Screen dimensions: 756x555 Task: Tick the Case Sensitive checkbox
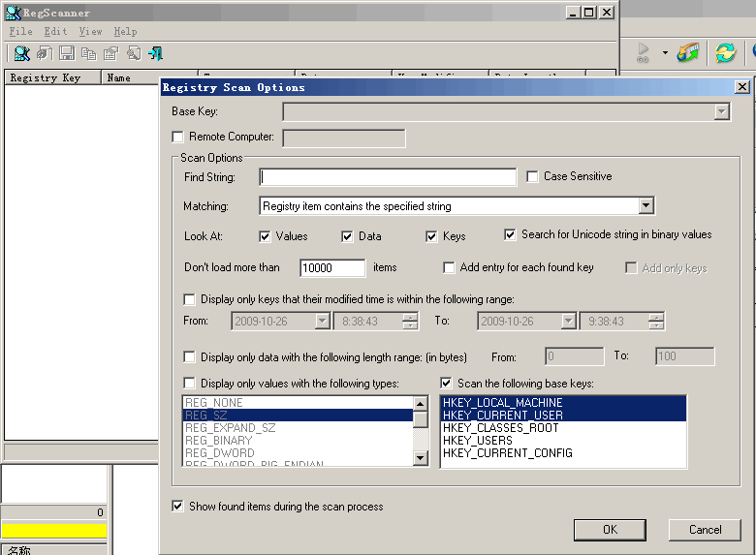point(532,177)
